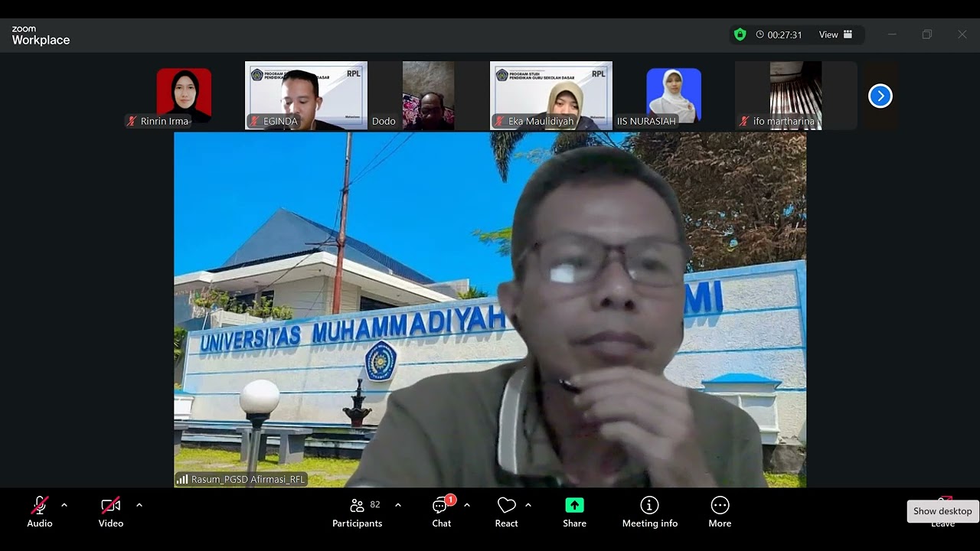Show next participants with the blue arrow

click(880, 96)
